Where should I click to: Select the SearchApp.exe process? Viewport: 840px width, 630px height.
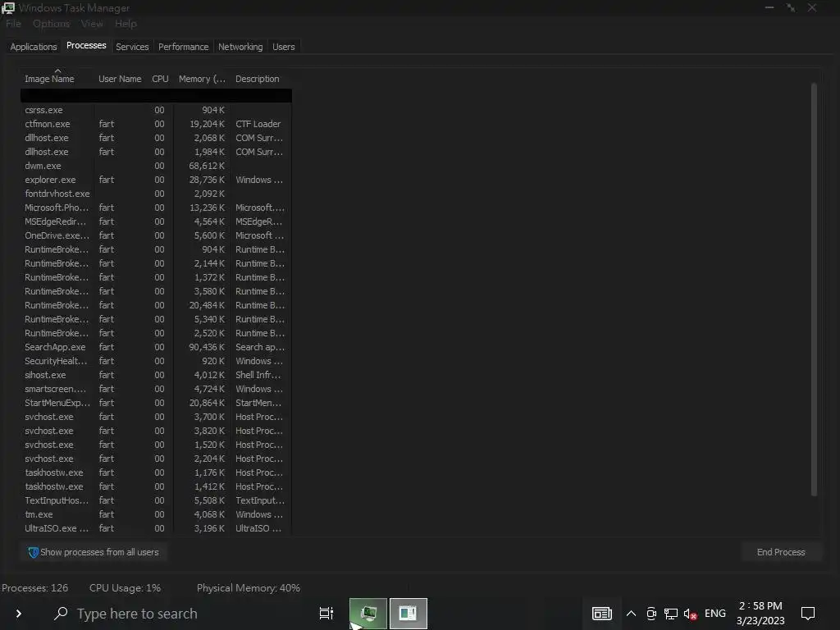156,347
